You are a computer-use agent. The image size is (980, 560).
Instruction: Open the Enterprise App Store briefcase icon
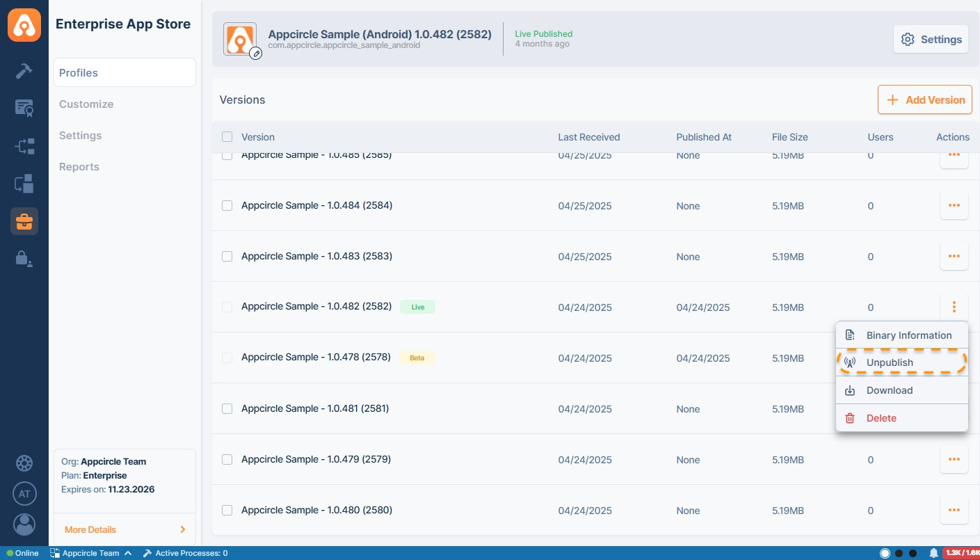(24, 221)
